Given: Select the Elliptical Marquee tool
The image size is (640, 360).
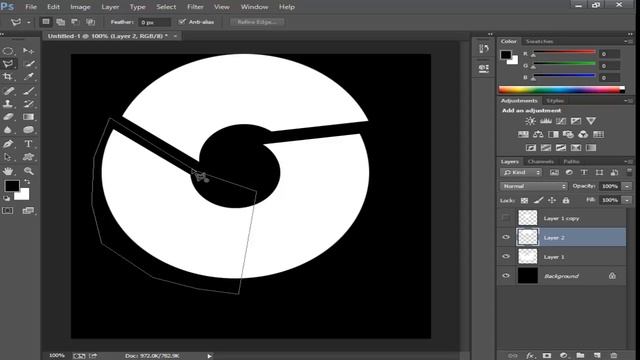Looking at the screenshot, I should [x=8, y=51].
